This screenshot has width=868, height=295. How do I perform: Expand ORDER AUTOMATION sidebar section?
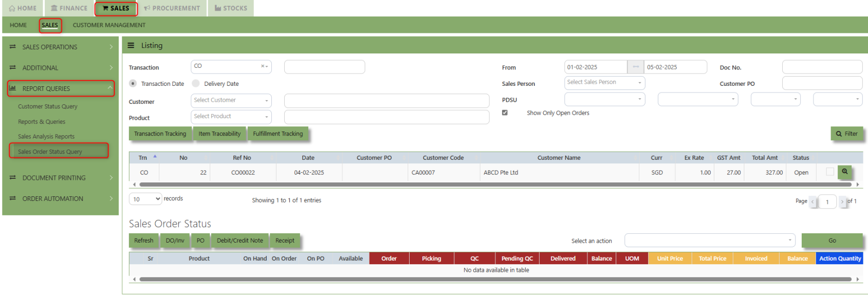pyautogui.click(x=61, y=199)
